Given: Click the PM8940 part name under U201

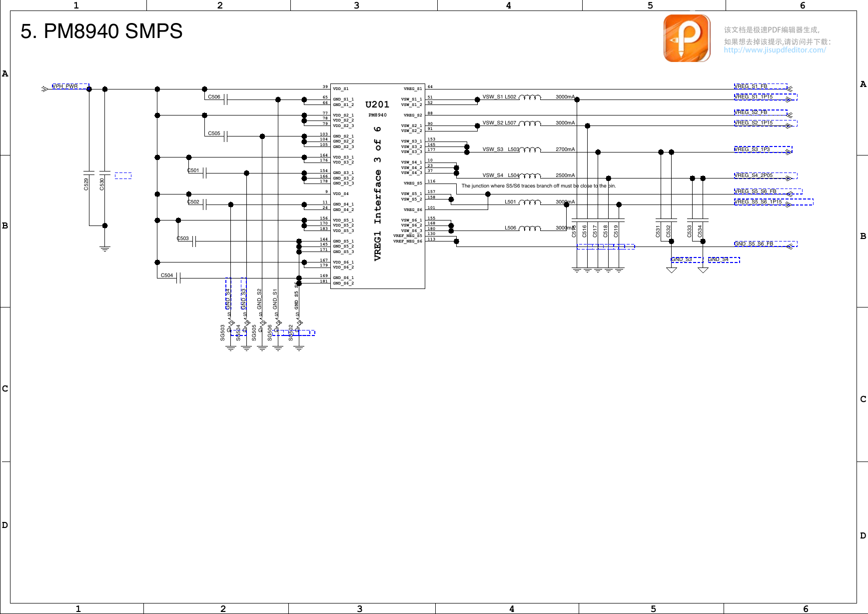Looking at the screenshot, I should point(377,115).
